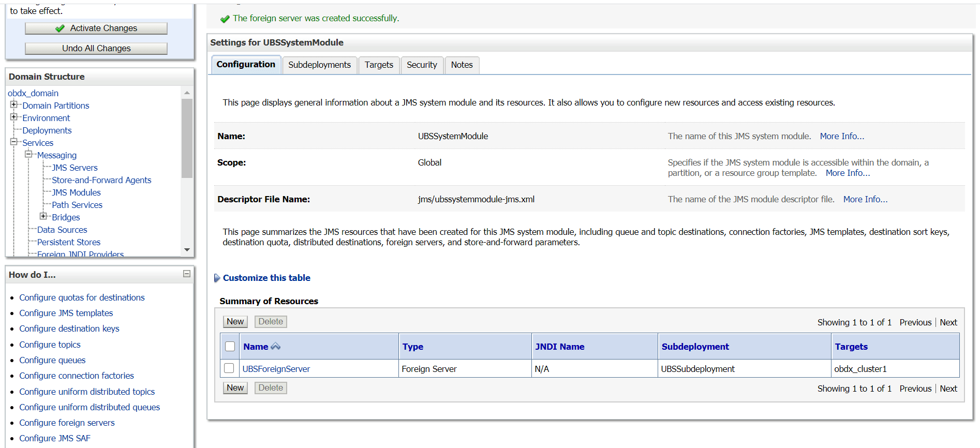
Task: Open the UBSForeignServer link
Action: click(276, 369)
